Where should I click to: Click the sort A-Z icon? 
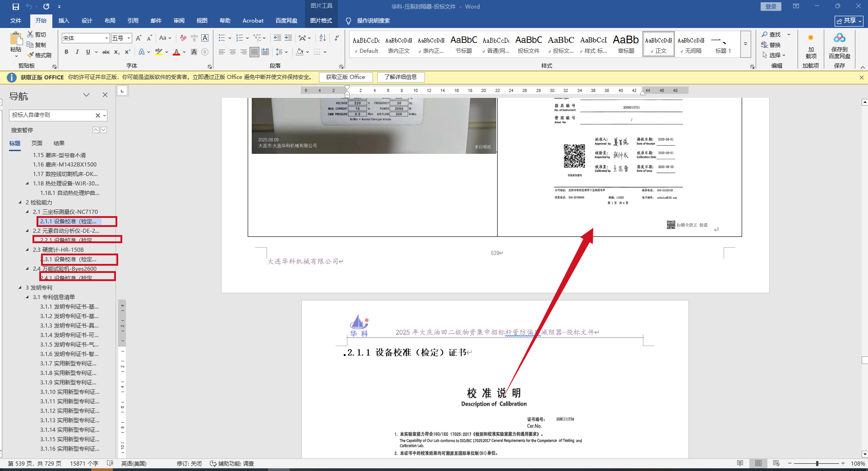coord(323,38)
